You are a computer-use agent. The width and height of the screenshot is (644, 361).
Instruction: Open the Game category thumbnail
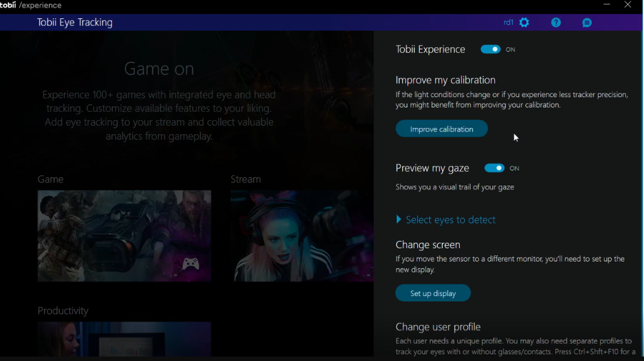pyautogui.click(x=124, y=236)
